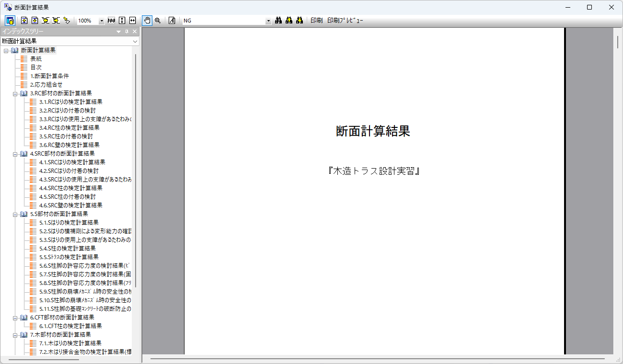Click the 印刷プレビュー print preview button
Viewport: 623px width, 364px height.
tap(345, 21)
